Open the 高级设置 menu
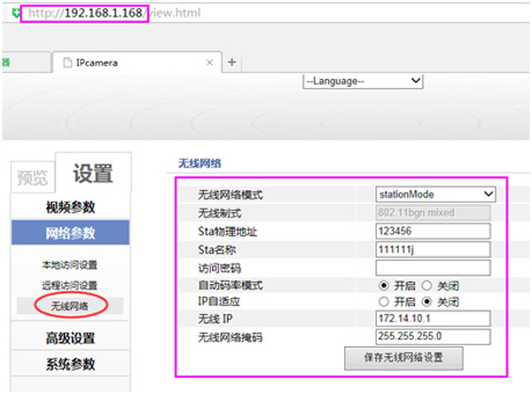 click(x=71, y=337)
